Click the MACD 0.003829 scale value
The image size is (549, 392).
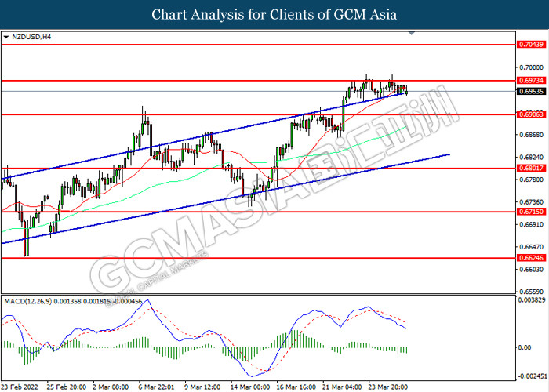click(533, 300)
